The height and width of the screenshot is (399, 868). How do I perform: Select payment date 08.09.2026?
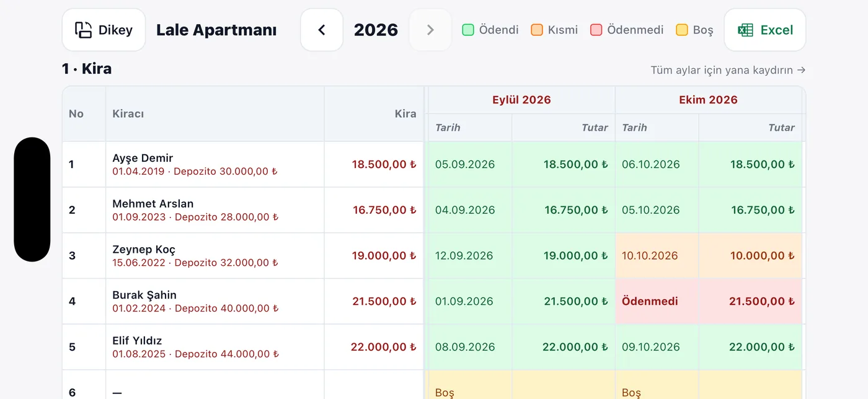(x=465, y=347)
